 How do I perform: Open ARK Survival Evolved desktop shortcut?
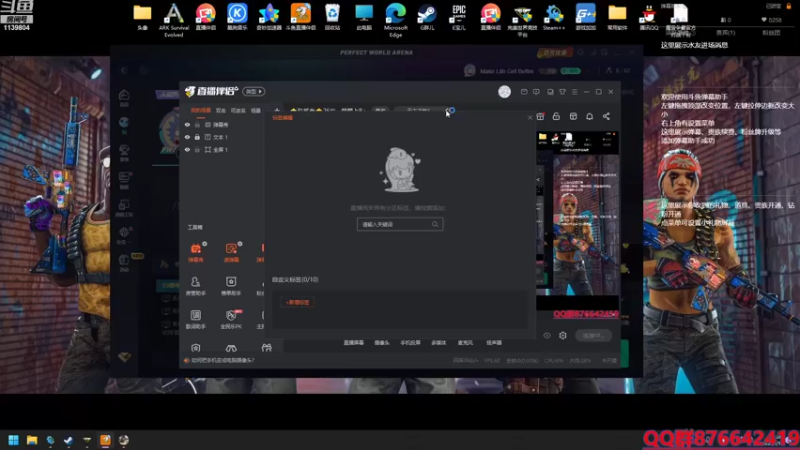pos(173,19)
